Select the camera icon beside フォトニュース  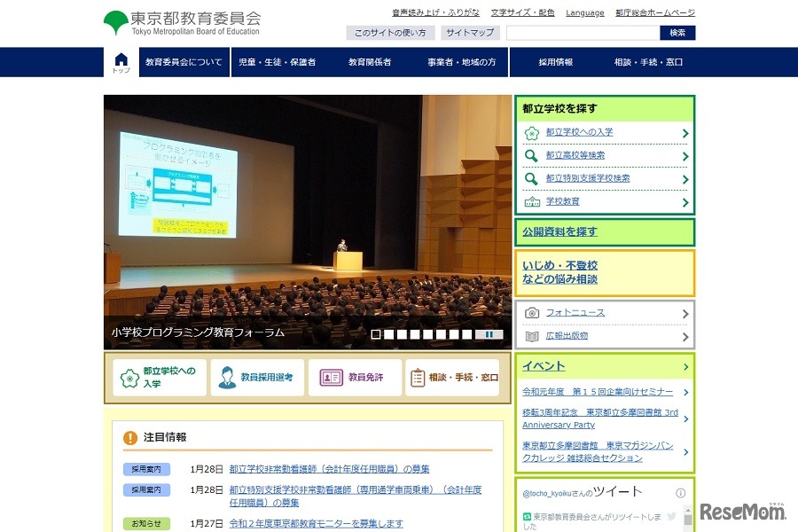(531, 312)
